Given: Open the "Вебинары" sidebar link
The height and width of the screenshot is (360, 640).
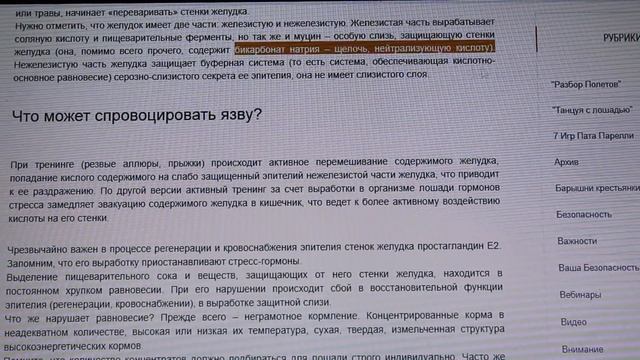Looking at the screenshot, I should click(x=580, y=294).
